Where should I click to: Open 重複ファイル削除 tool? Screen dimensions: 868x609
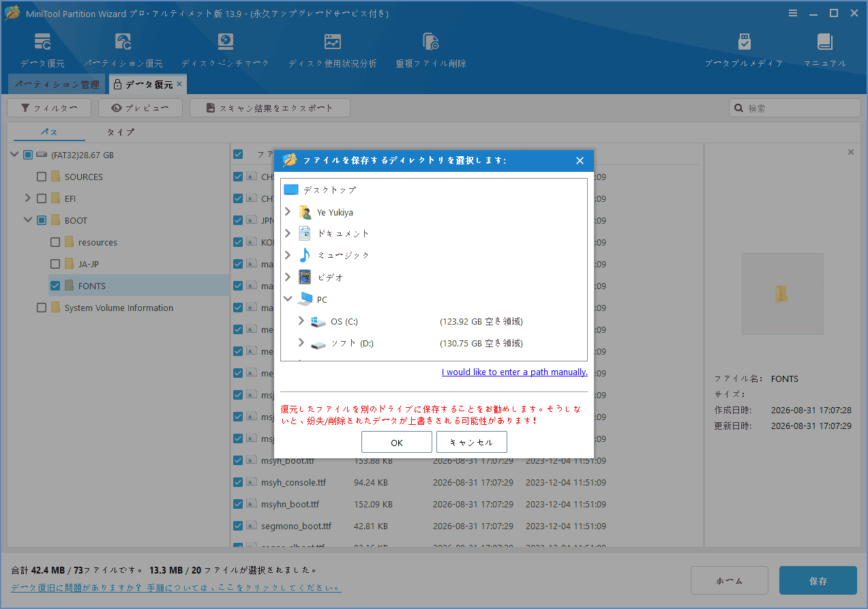(x=431, y=50)
